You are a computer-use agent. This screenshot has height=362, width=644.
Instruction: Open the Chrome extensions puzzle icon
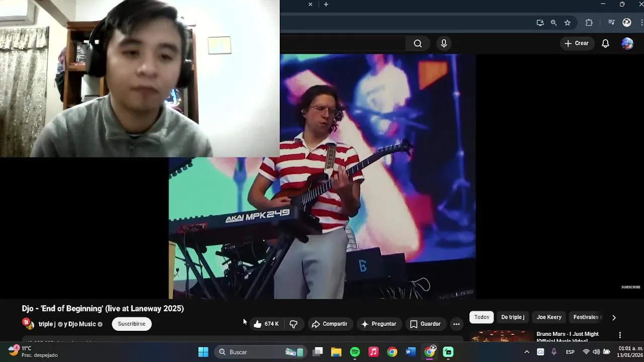tap(589, 23)
